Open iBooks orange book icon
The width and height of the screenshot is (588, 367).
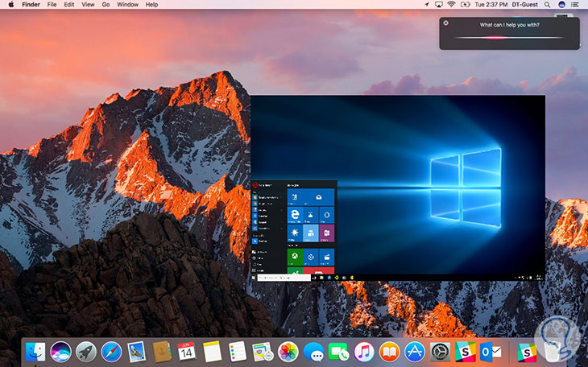389,352
